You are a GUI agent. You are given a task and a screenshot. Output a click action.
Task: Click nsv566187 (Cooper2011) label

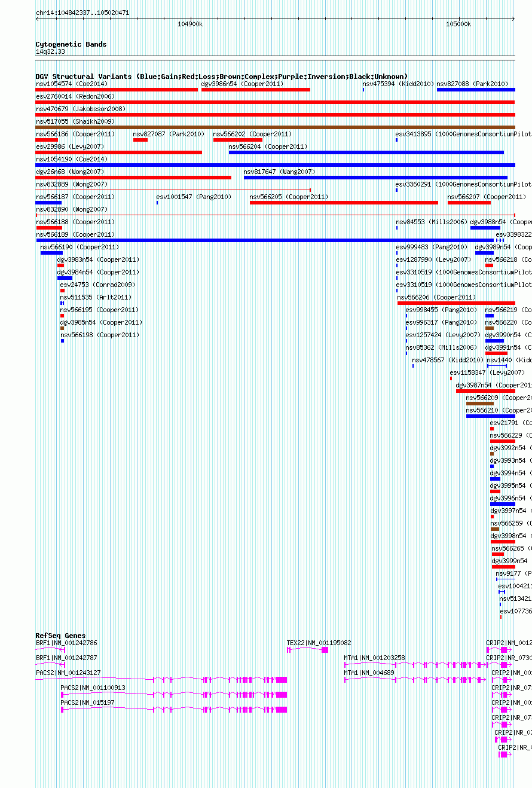(75, 197)
